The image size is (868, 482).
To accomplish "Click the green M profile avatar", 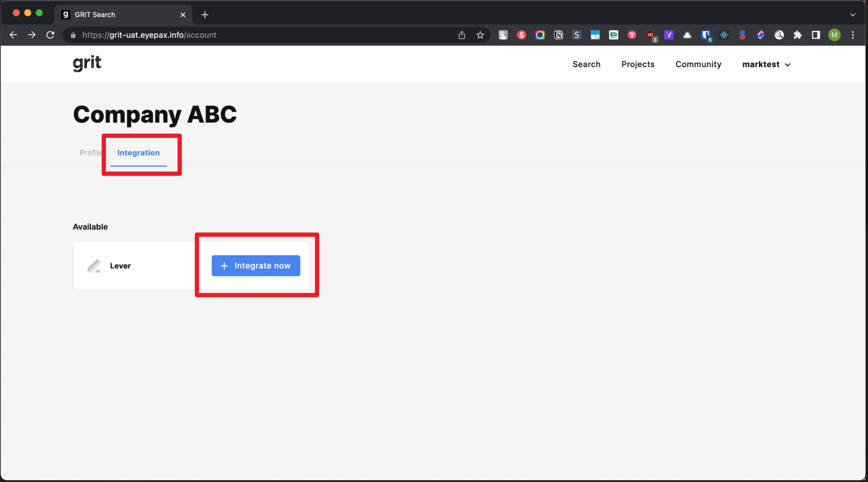I will click(x=834, y=35).
